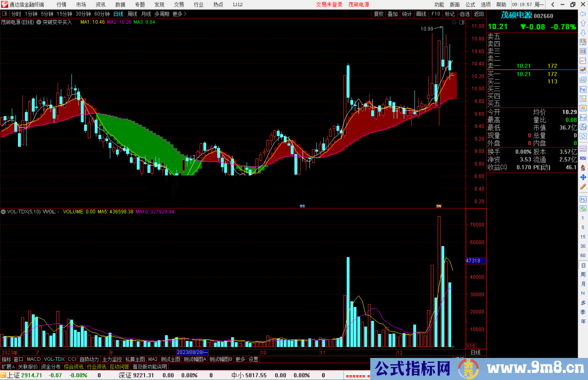Viewport: 588px width, 380px height.
Task: Switch to the MACD indicator tab
Action: pyautogui.click(x=34, y=359)
